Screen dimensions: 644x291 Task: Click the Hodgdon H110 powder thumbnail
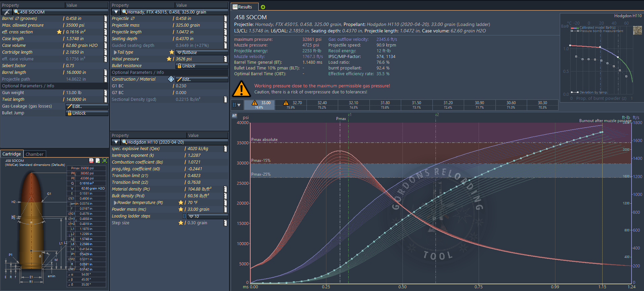pyautogui.click(x=637, y=30)
